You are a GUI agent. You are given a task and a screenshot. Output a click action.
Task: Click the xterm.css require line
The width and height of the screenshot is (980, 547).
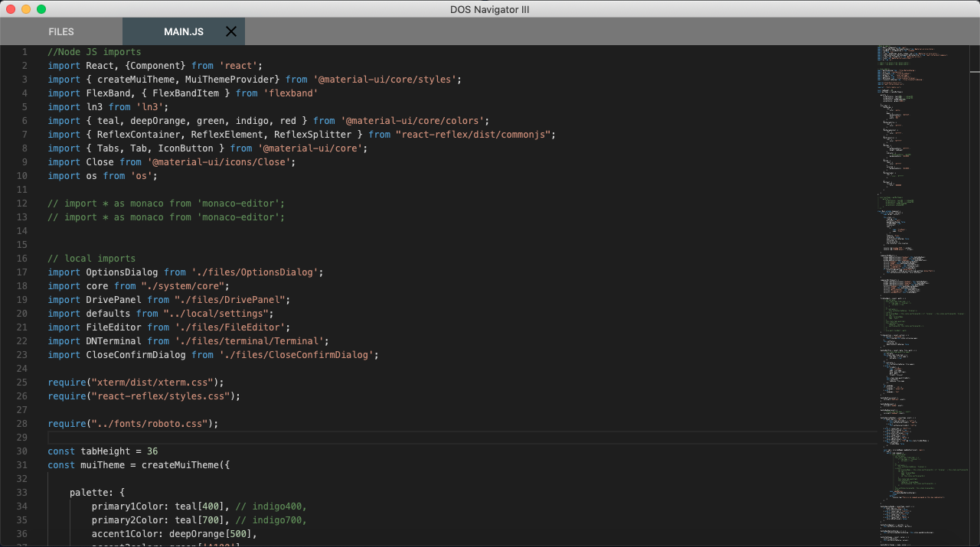136,383
